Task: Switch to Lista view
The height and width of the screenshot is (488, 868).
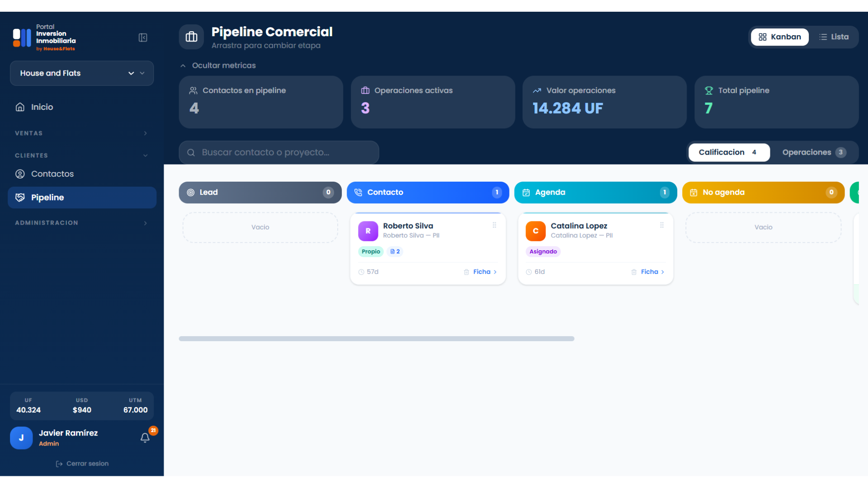Action: [834, 37]
